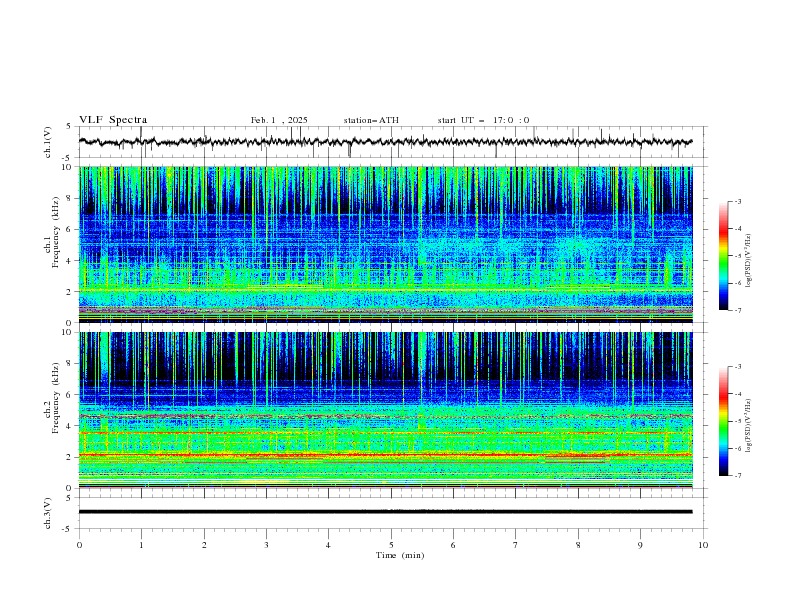Click the ch.1 spectrogram panel
The width and height of the screenshot is (792, 612).
point(385,244)
